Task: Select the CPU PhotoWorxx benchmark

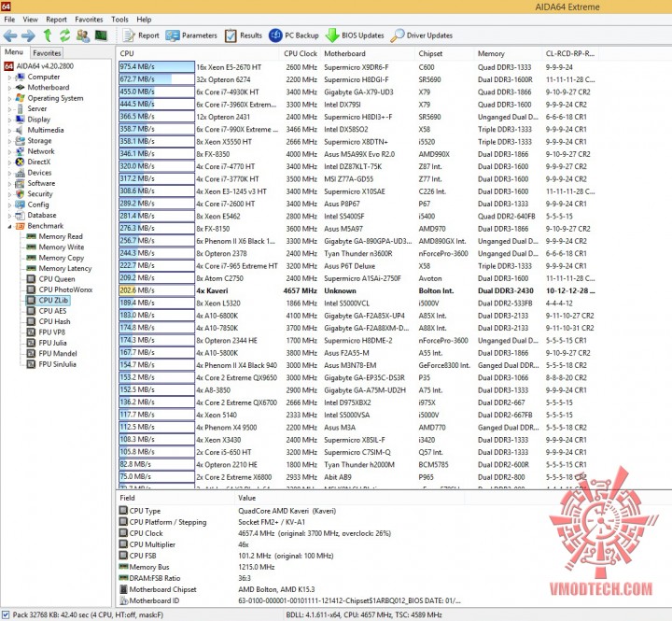Action: click(60, 289)
